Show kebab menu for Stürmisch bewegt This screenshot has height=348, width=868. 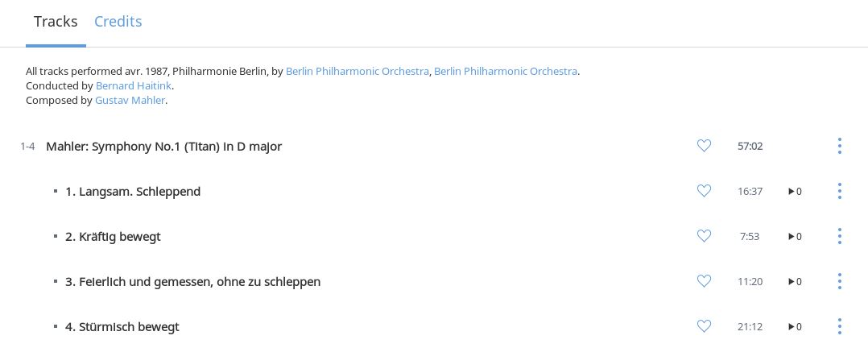(x=839, y=326)
